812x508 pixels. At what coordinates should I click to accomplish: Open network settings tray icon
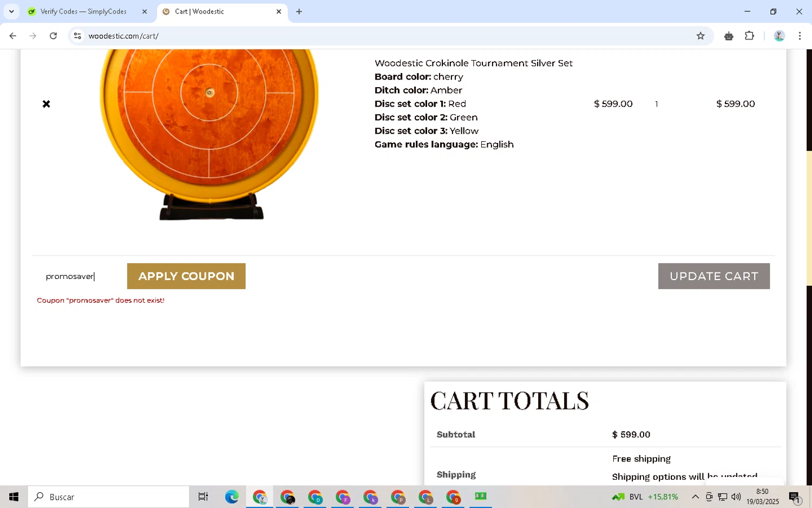tap(722, 497)
